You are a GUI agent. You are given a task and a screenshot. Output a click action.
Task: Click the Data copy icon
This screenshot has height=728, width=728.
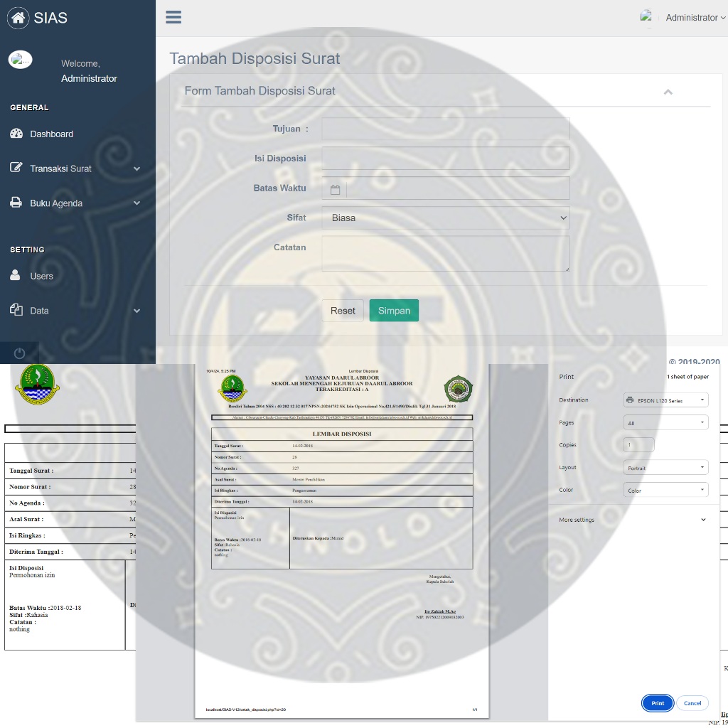pos(16,310)
